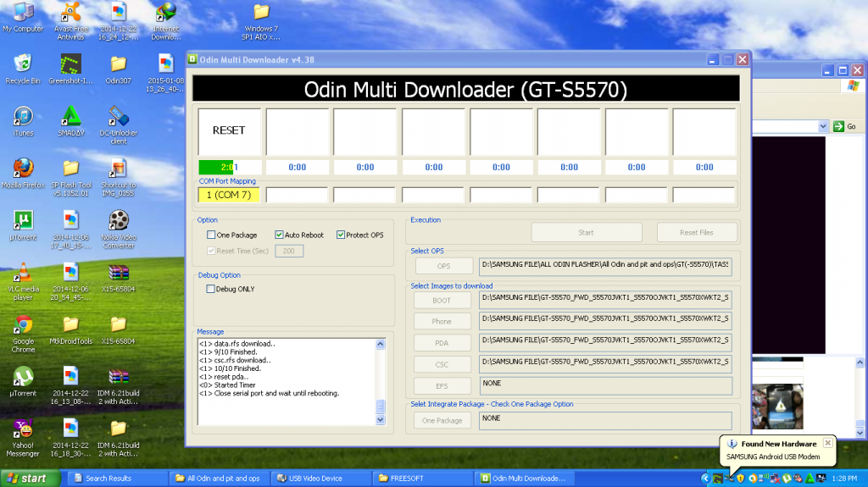Toggle the Protect OPS checkbox

(341, 235)
